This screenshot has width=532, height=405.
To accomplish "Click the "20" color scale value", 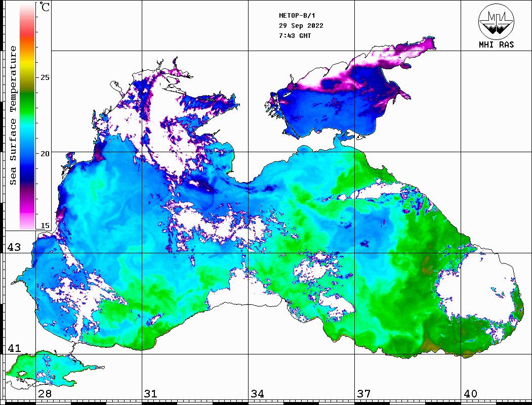I will [x=45, y=154].
